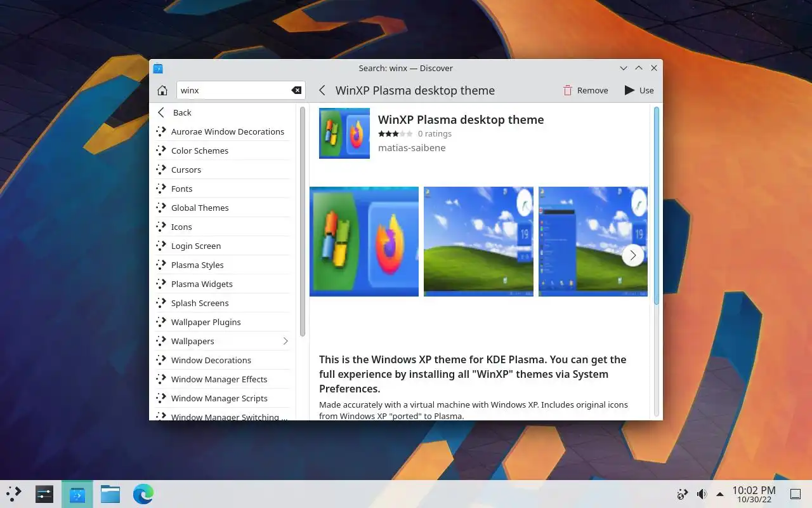812x508 pixels.
Task: Click the WinXP theme app icon
Action: click(x=344, y=133)
